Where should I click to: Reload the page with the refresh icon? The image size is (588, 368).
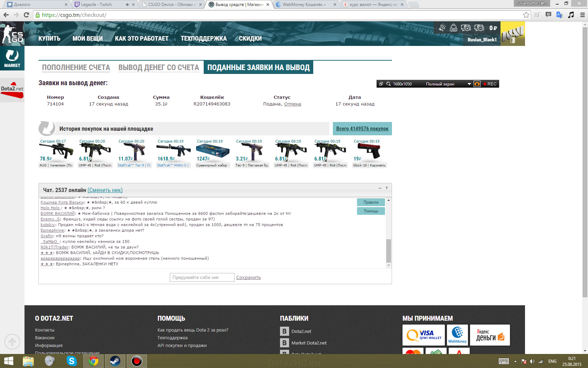pyautogui.click(x=26, y=15)
